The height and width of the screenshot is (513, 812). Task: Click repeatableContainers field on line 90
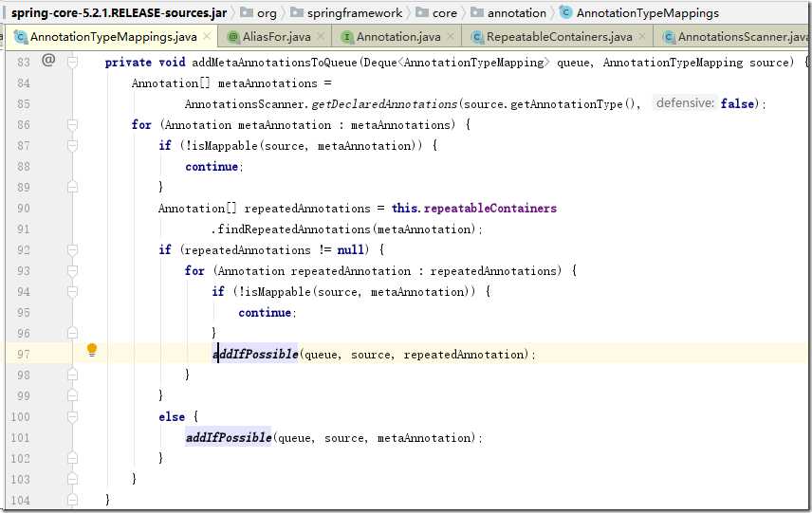point(489,208)
